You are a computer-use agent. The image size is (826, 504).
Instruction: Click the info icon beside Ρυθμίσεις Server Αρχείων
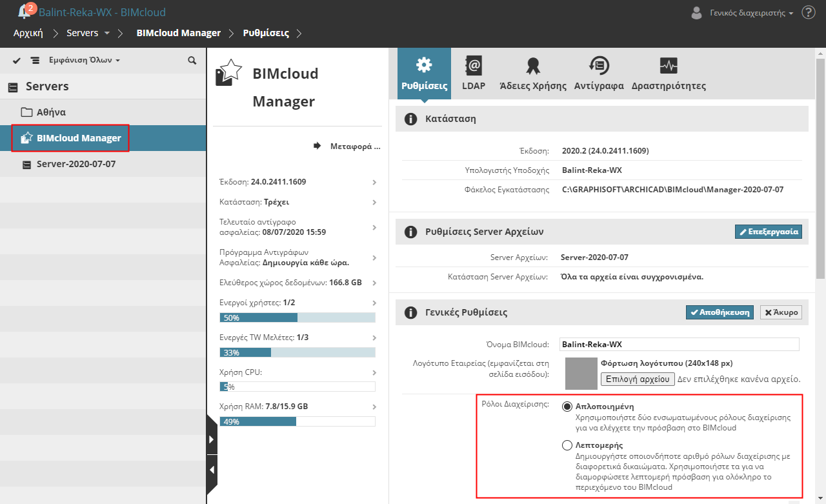click(409, 232)
